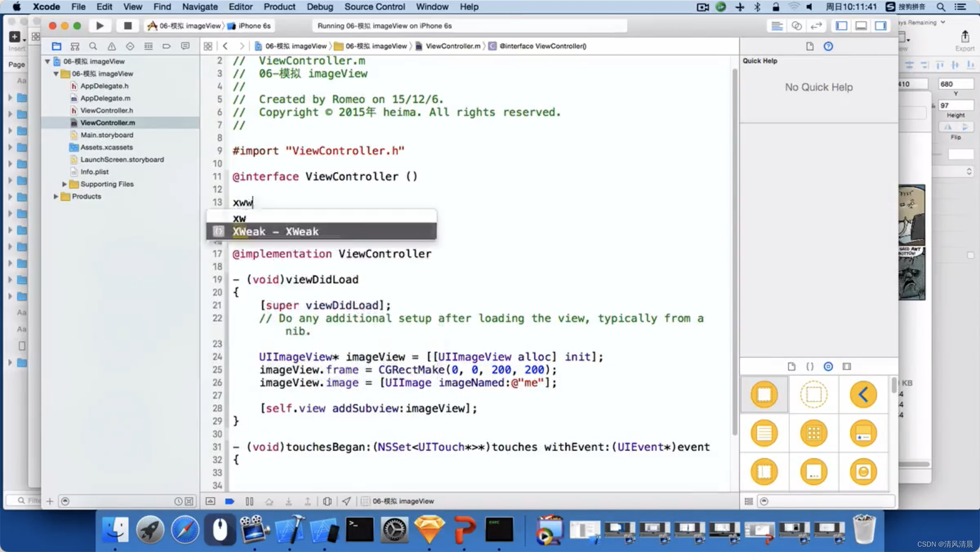This screenshot has height=552, width=980.
Task: Select the Navigation Controller back-arrow object
Action: tap(863, 394)
